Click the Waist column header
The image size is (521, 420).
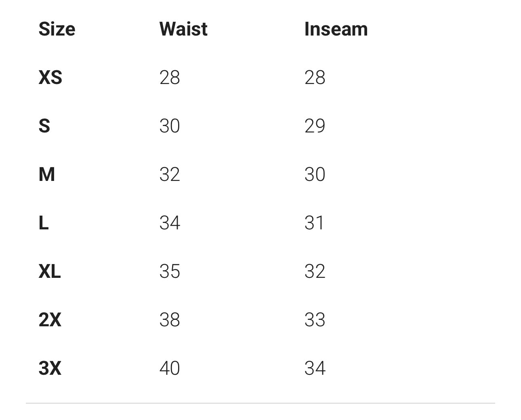tap(183, 29)
